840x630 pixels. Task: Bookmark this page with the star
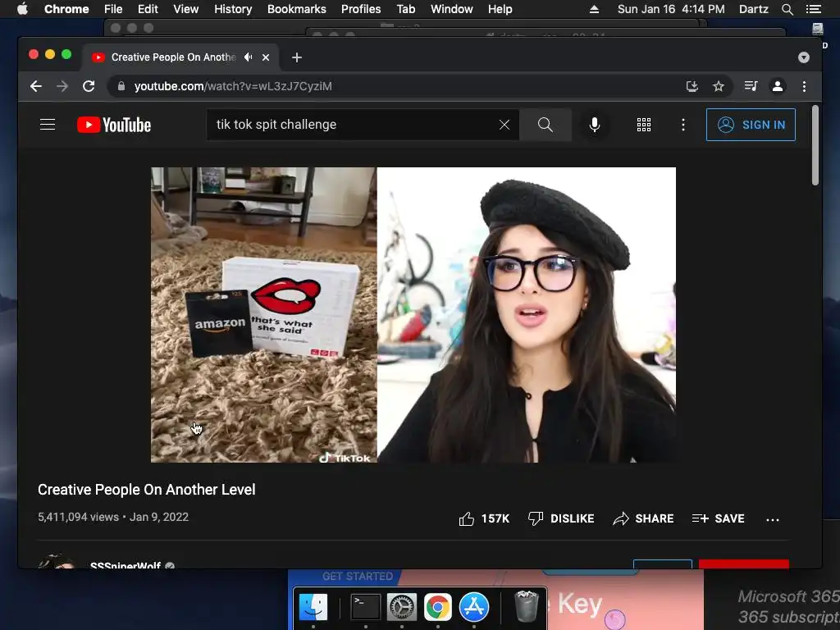(719, 86)
